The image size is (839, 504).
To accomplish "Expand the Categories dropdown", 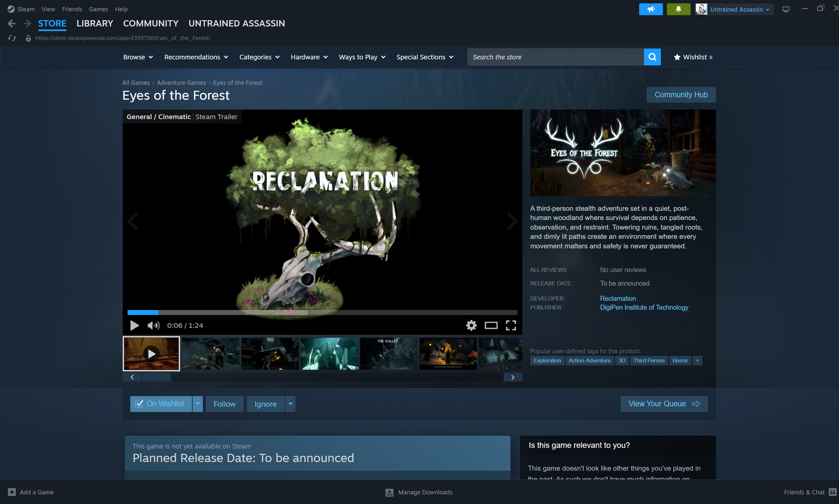I will click(x=259, y=57).
